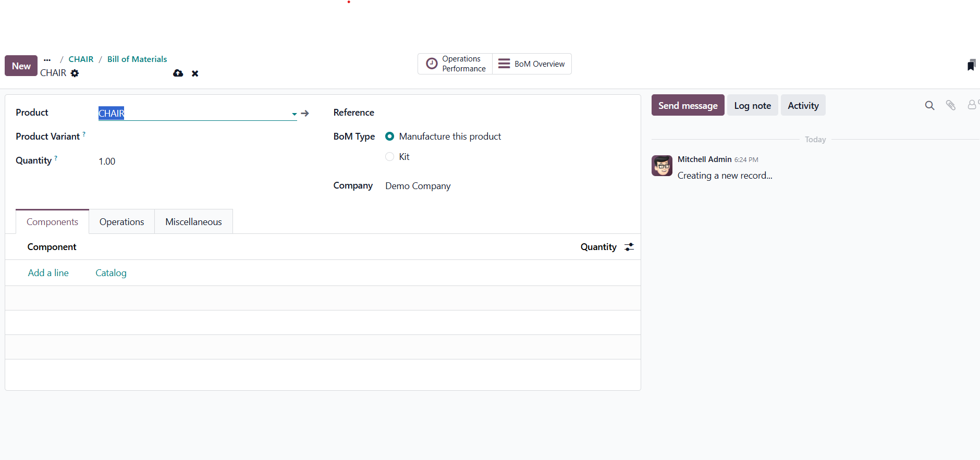Open the gear actions menu beside CHAIR

[x=75, y=73]
